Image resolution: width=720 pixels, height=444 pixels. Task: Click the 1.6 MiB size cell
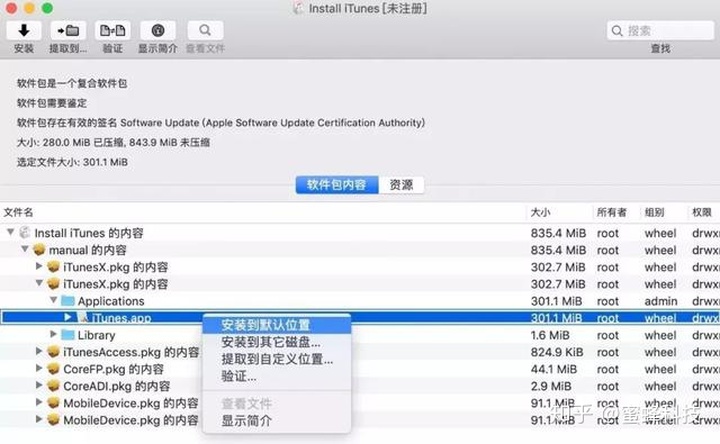pos(550,335)
